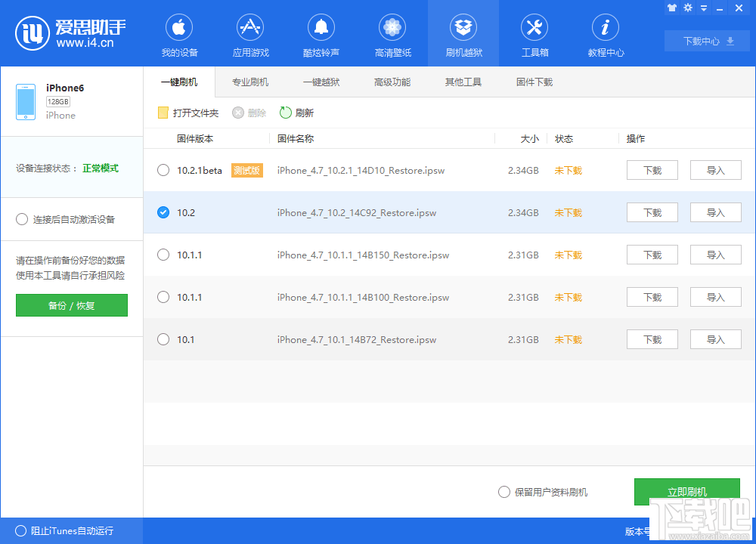Click iPhone_4.7_10.1.1_14B100_Restore.ipsw file name
This screenshot has height=544, width=756.
(363, 298)
